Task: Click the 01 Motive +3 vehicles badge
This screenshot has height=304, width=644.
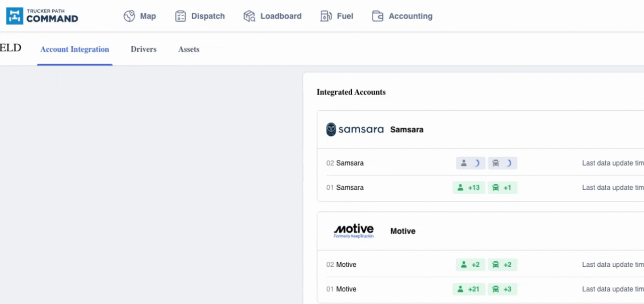Action: coord(502,289)
